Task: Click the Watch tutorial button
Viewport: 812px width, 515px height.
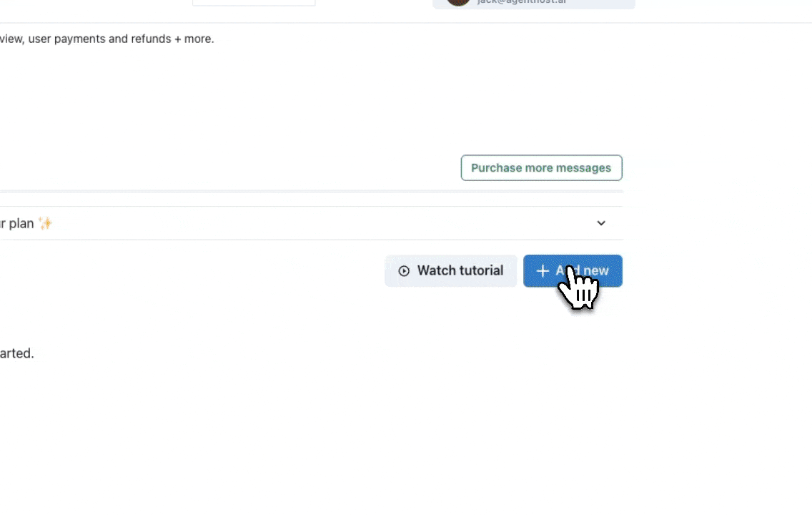Action: pyautogui.click(x=450, y=271)
